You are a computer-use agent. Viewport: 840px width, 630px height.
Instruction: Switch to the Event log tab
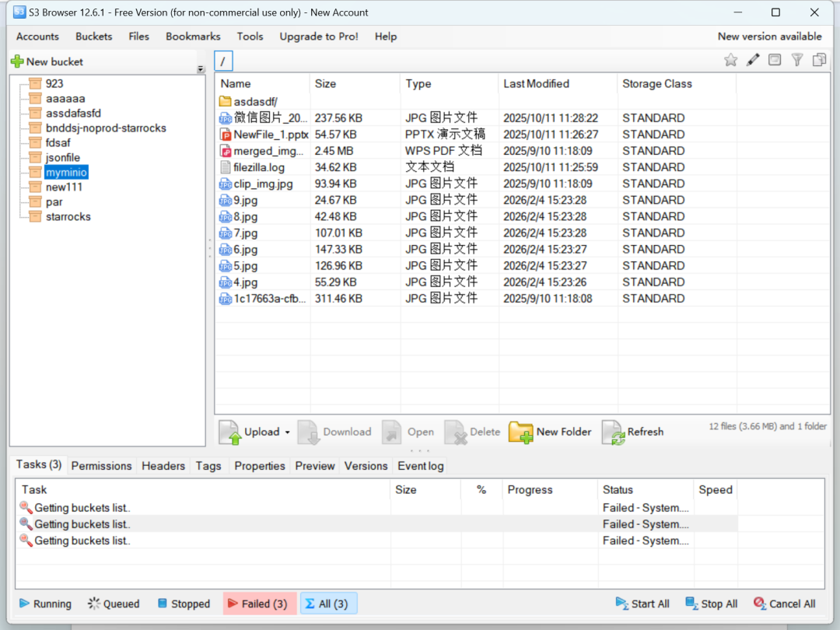pyautogui.click(x=421, y=466)
